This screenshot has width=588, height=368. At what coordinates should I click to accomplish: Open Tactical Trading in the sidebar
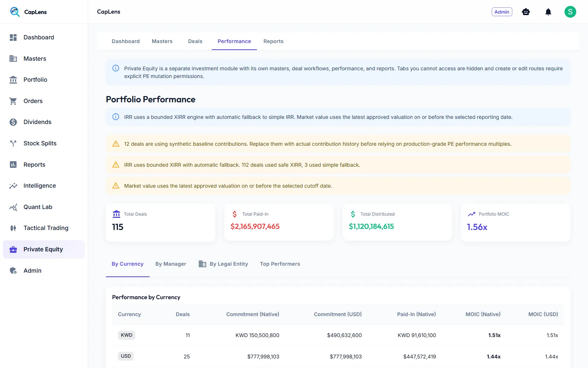(x=44, y=228)
